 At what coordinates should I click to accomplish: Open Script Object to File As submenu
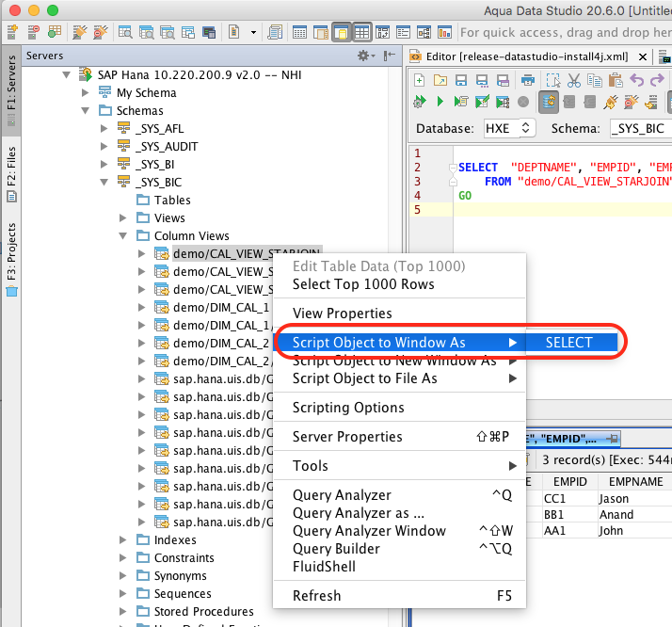(399, 378)
